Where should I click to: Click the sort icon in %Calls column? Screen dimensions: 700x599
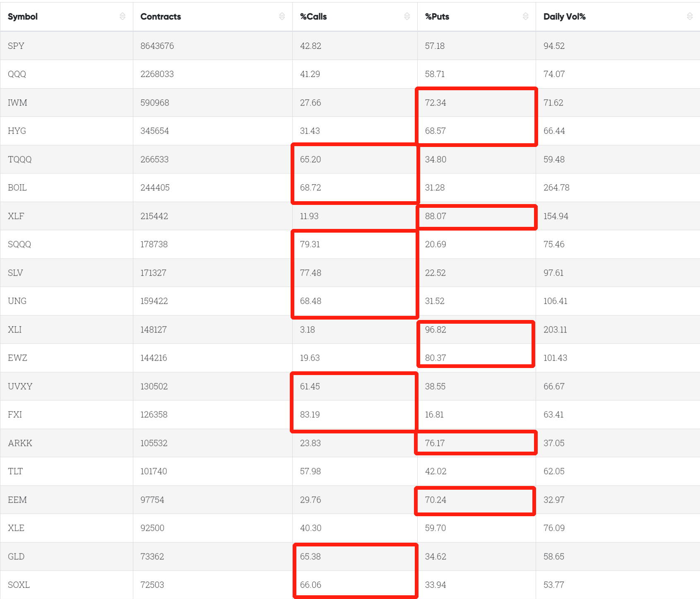click(407, 16)
